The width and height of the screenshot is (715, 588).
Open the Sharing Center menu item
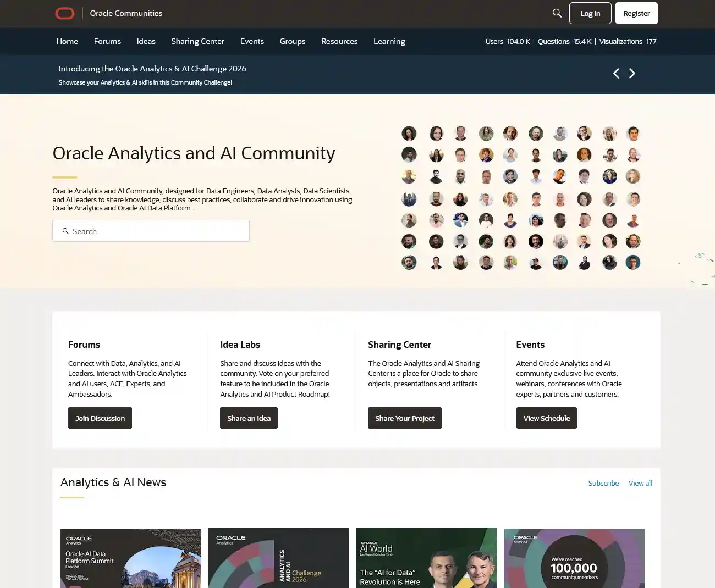point(198,41)
